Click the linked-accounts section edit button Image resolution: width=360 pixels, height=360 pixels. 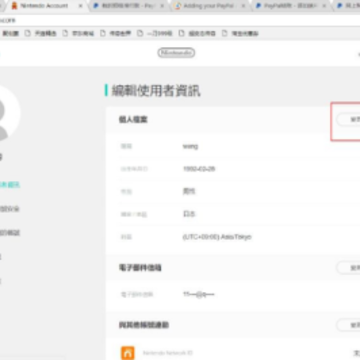348,325
